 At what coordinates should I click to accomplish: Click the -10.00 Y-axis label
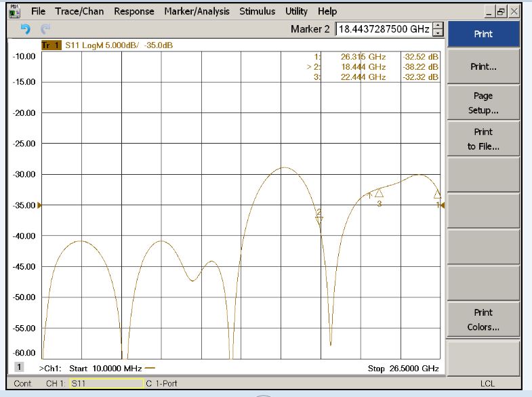24,57
